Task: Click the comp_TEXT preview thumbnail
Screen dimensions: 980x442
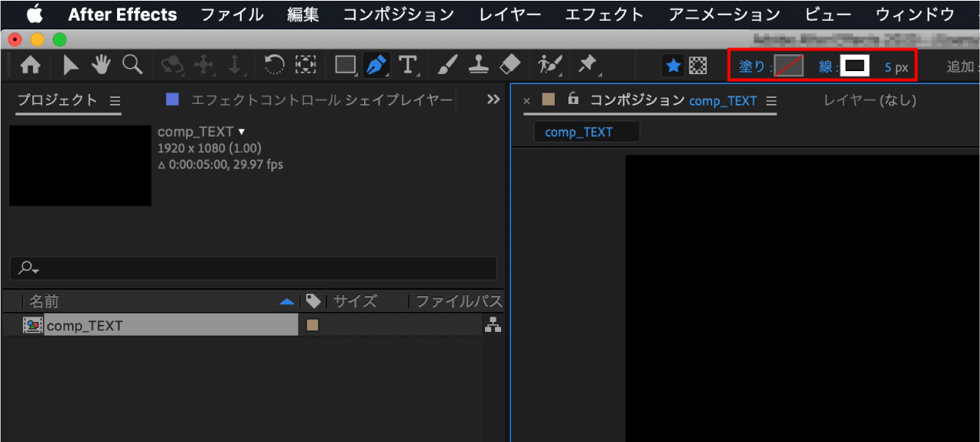Action: coord(80,165)
